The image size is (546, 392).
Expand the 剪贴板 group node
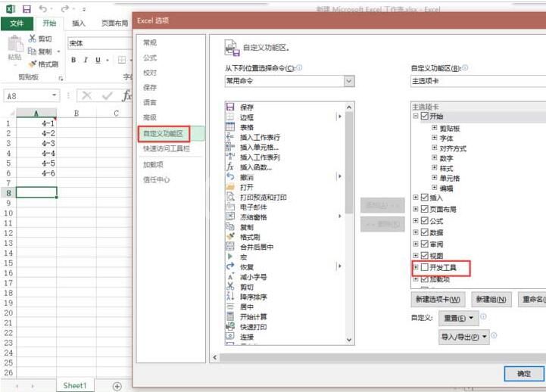click(434, 128)
